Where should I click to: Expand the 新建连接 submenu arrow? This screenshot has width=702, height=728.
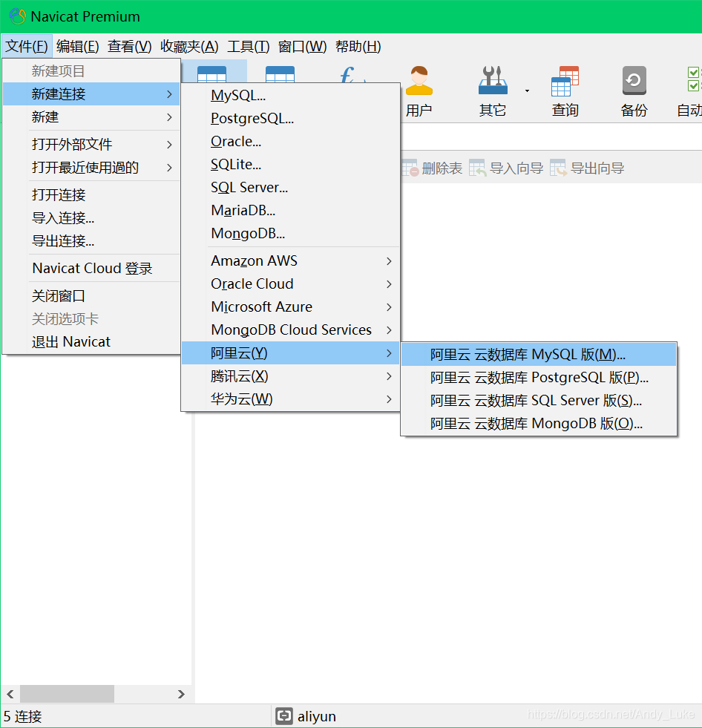169,94
